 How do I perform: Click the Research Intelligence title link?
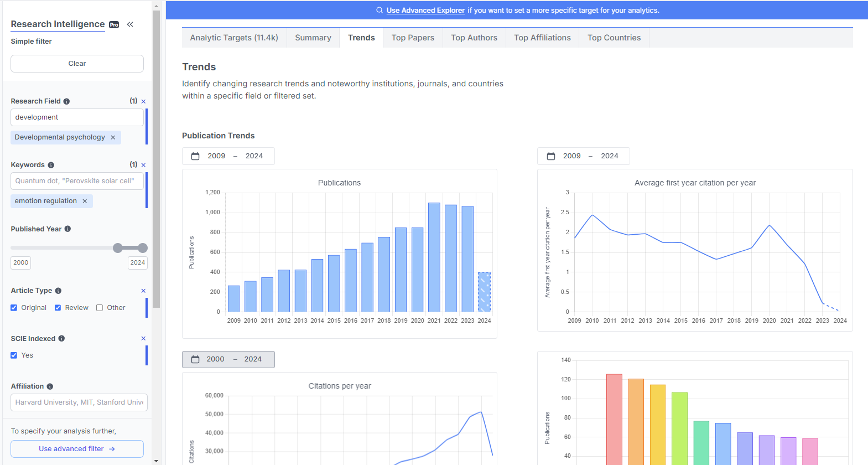(x=58, y=24)
